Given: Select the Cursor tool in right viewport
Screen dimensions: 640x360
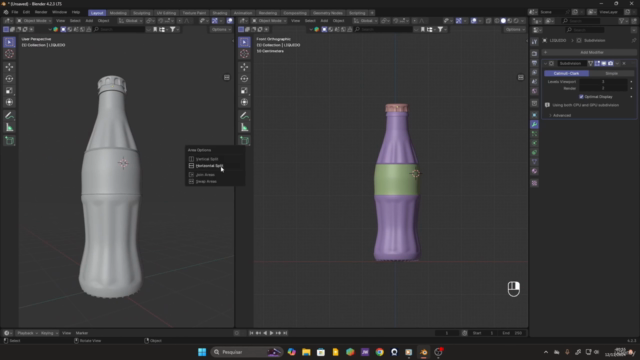Looking at the screenshot, I should tap(244, 54).
